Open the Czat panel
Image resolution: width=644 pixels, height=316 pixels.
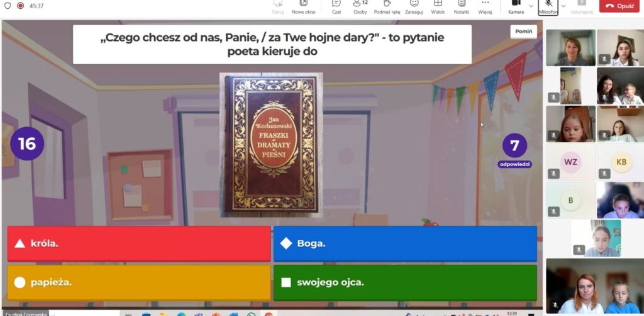click(336, 6)
